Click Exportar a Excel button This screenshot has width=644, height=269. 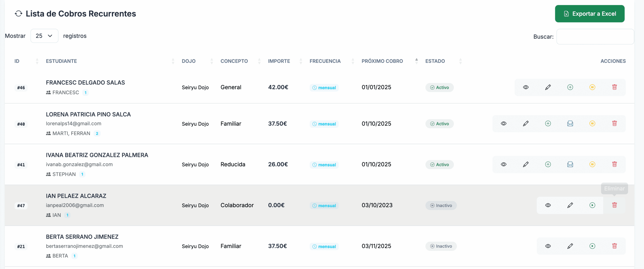[x=589, y=14]
